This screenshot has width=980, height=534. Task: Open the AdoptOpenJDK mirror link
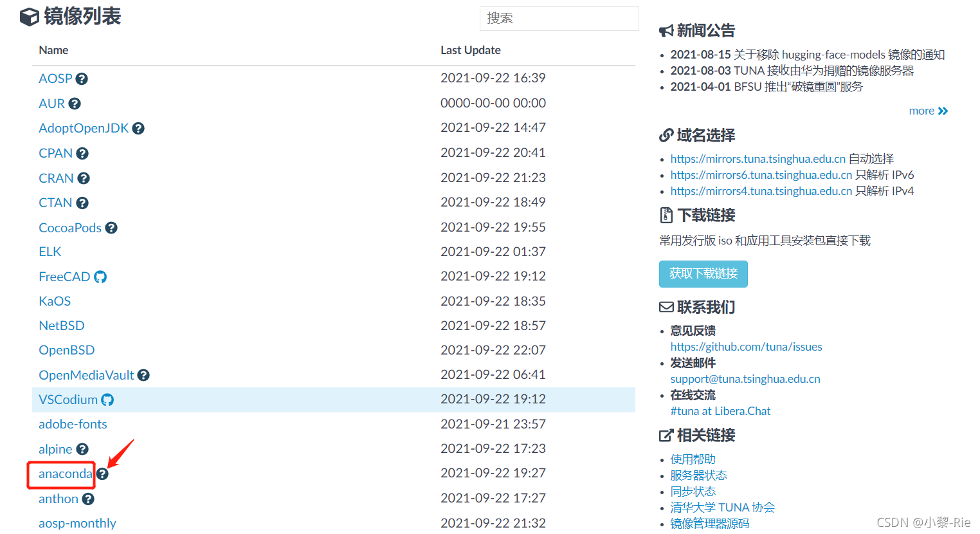(x=84, y=128)
